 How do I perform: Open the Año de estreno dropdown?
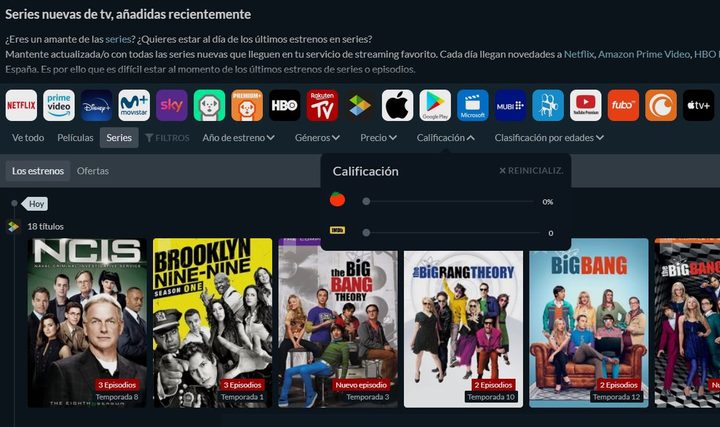(238, 138)
